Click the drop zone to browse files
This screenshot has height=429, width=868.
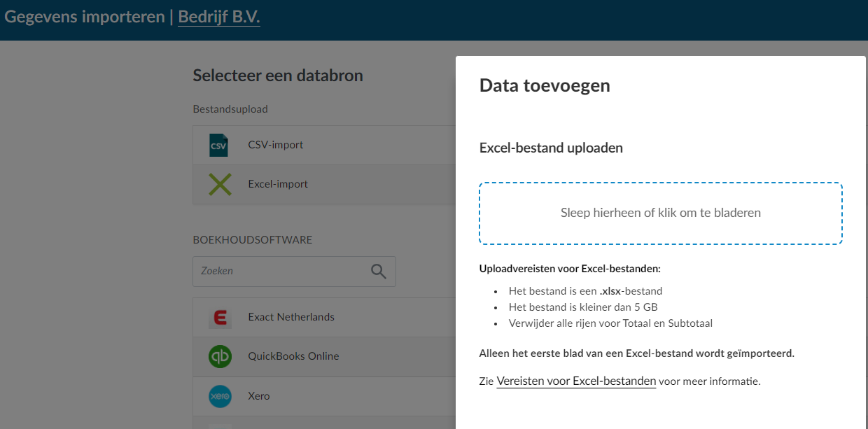661,213
